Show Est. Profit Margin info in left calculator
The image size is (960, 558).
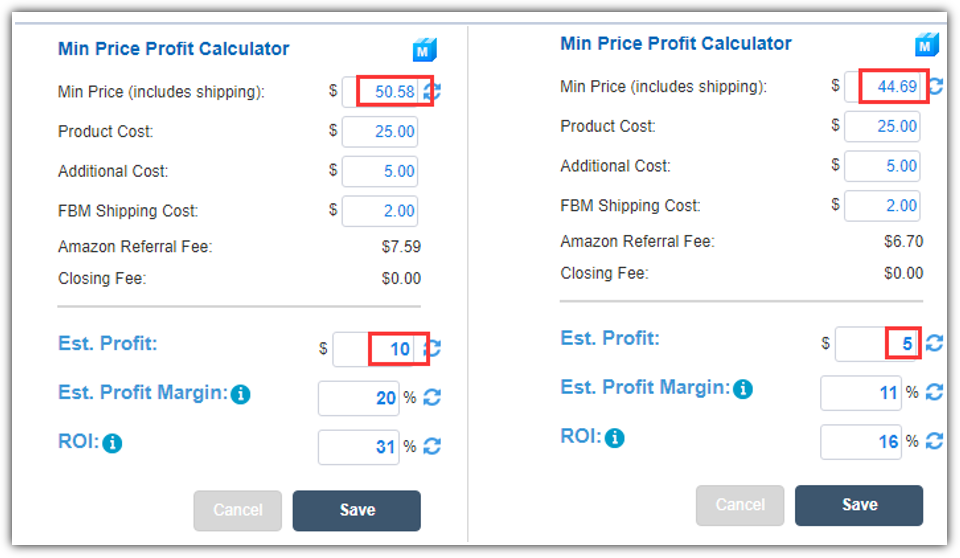tap(240, 395)
